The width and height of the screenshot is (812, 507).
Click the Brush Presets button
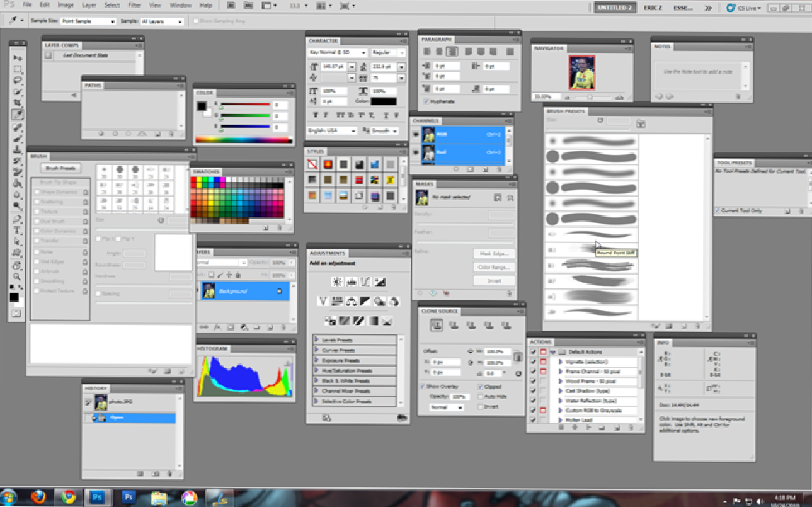[60, 168]
